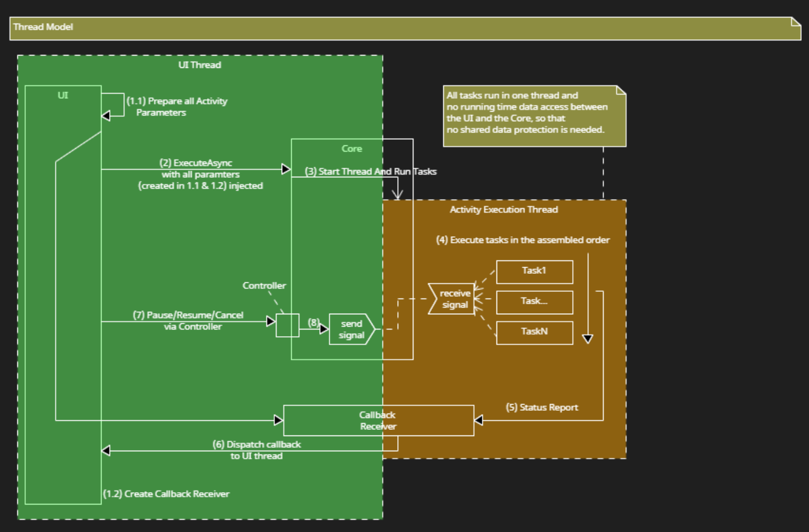Image resolution: width=809 pixels, height=532 pixels.
Task: Select the Task... box
Action: coord(535,302)
